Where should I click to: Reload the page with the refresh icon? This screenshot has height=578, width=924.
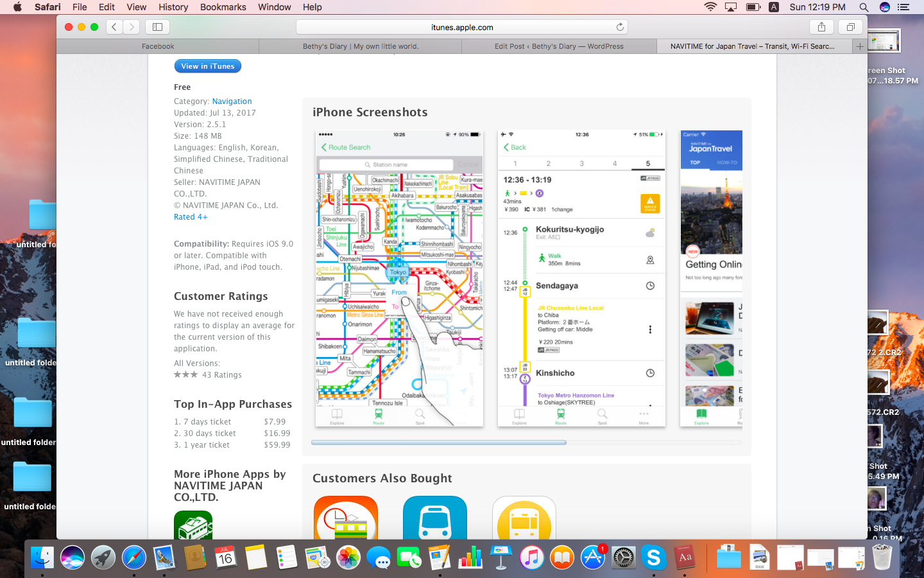(x=620, y=27)
